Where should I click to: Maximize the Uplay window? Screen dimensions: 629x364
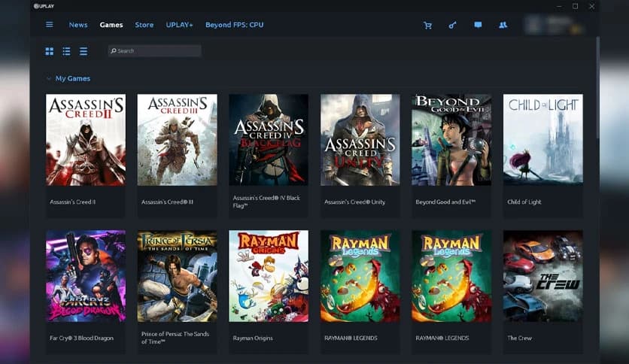(576, 7)
